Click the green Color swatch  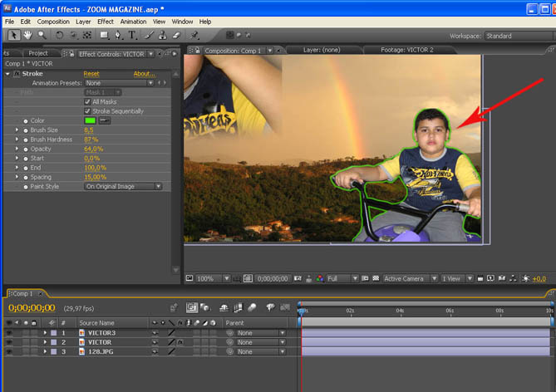[90, 120]
